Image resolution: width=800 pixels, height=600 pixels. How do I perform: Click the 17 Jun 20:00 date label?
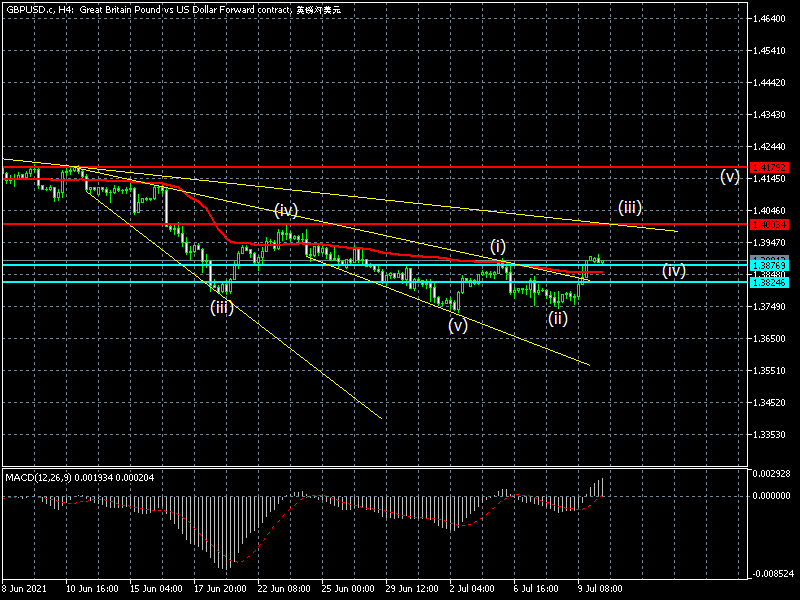point(222,591)
